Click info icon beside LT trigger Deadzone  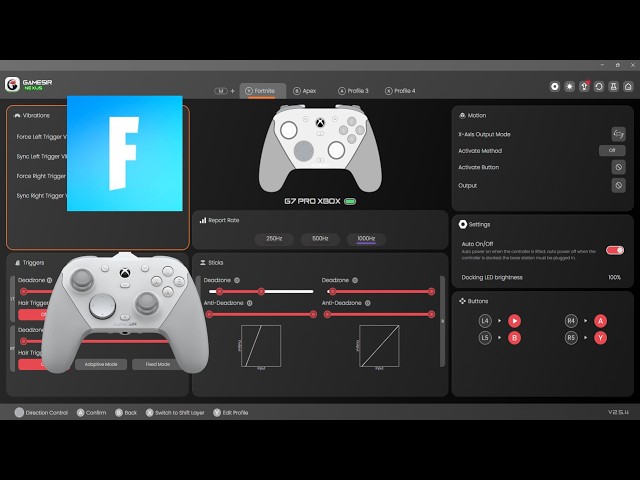[x=49, y=280]
